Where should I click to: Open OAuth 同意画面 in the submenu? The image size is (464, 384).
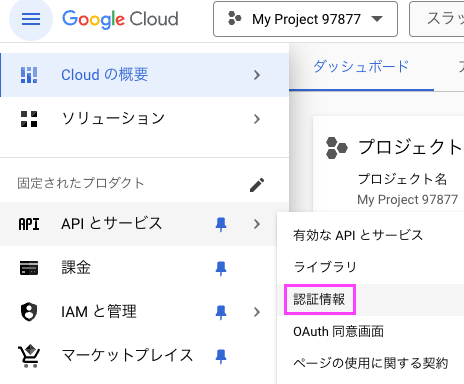coord(338,332)
